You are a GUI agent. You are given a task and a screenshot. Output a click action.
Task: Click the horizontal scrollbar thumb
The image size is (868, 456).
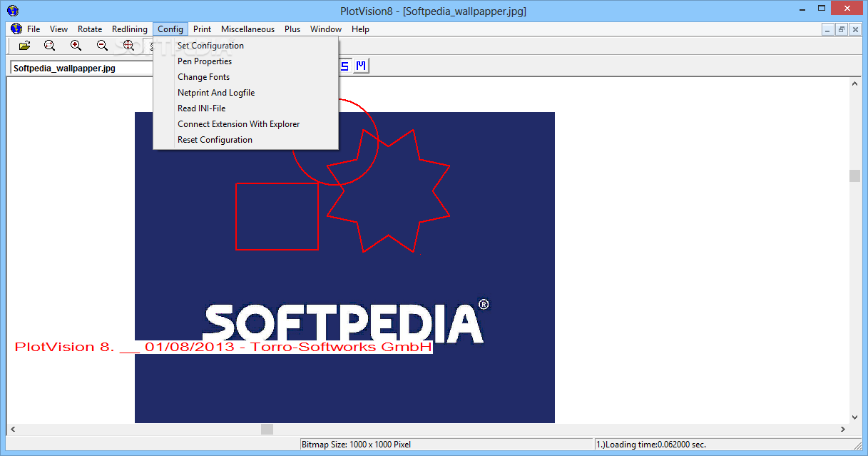click(x=267, y=430)
